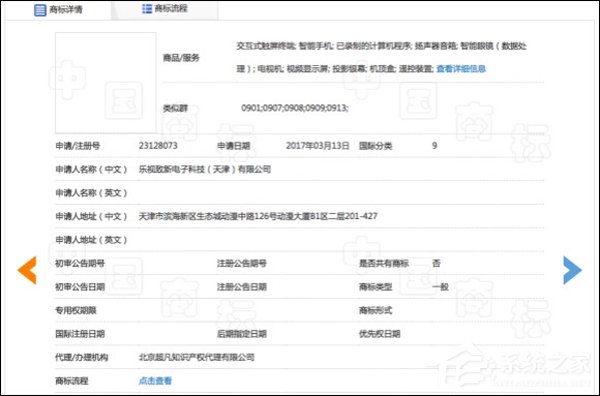The height and width of the screenshot is (396, 600).
Task: Select the applicant address in 天津市滨海新区
Action: pos(258,216)
